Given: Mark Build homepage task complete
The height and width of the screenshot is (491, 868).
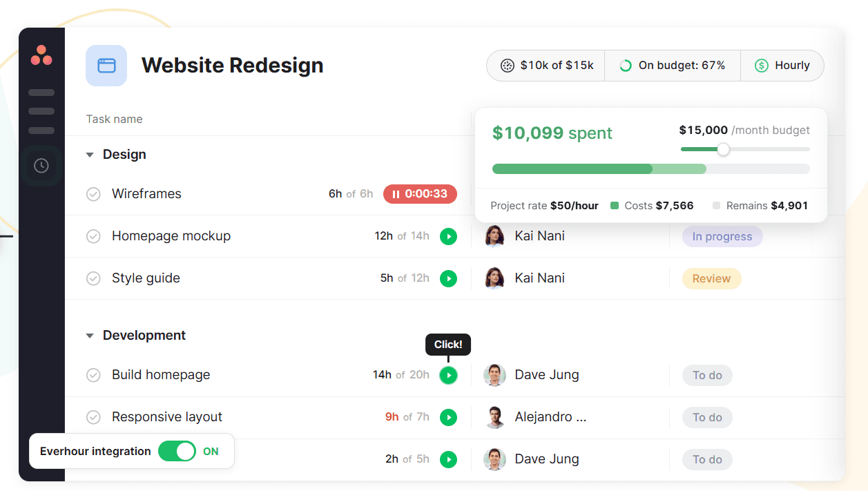Looking at the screenshot, I should tap(93, 375).
